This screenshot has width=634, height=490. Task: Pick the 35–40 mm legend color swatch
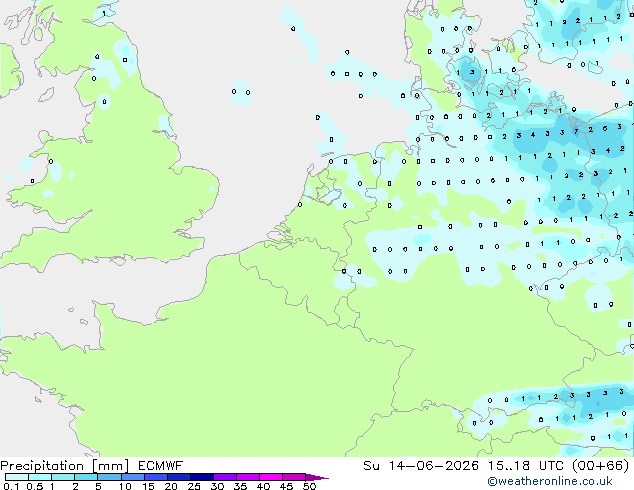tap(247, 477)
